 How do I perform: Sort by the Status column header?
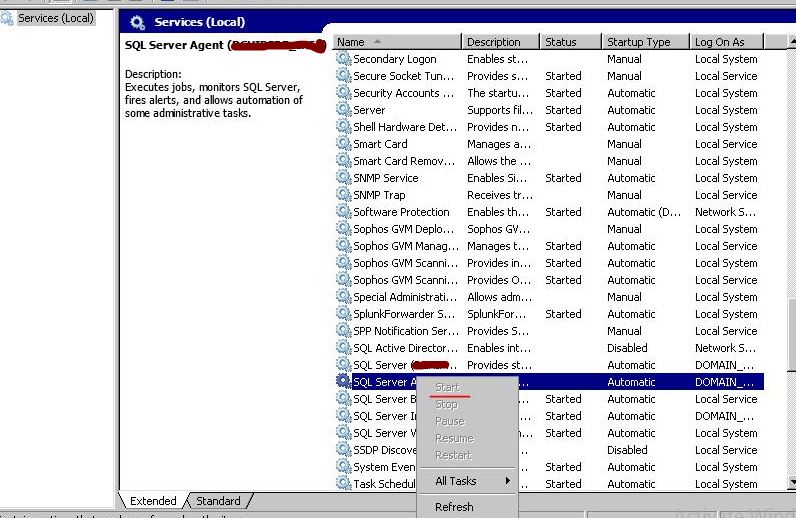click(x=571, y=42)
